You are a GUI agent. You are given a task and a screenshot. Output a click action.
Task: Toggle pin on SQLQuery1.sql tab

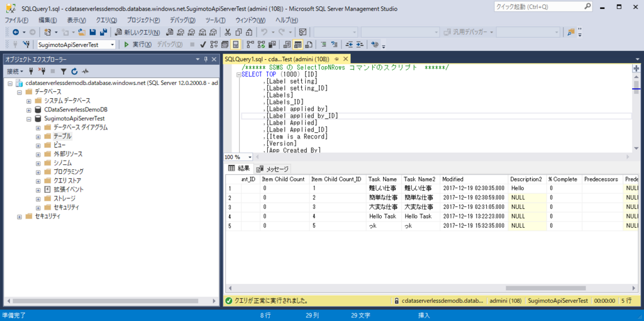[336, 59]
